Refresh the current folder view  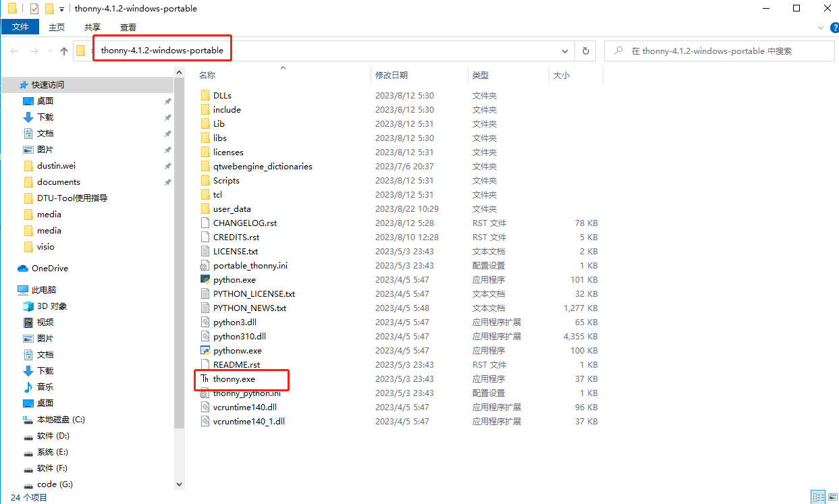click(x=585, y=51)
